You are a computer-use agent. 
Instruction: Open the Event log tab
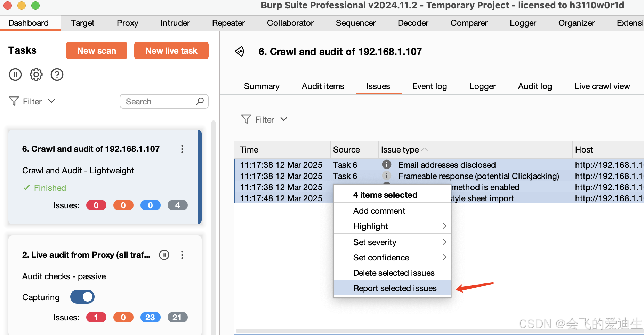[x=430, y=86]
